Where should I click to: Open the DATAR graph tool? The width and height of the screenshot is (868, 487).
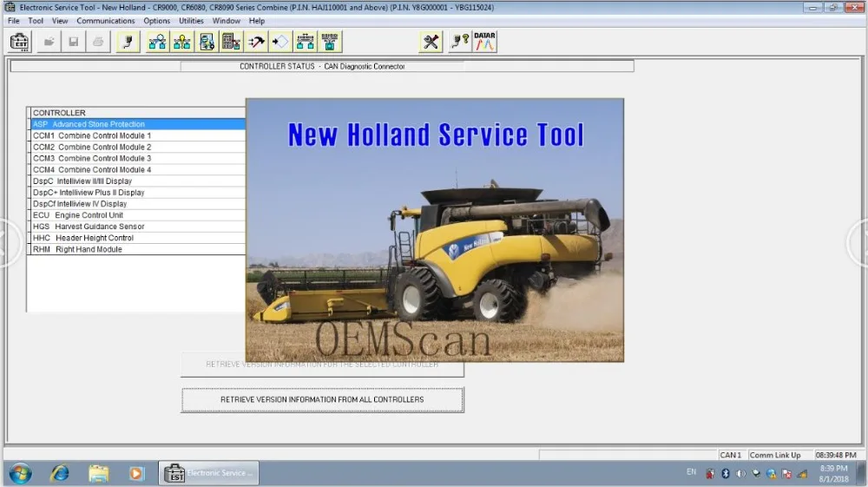tap(484, 42)
